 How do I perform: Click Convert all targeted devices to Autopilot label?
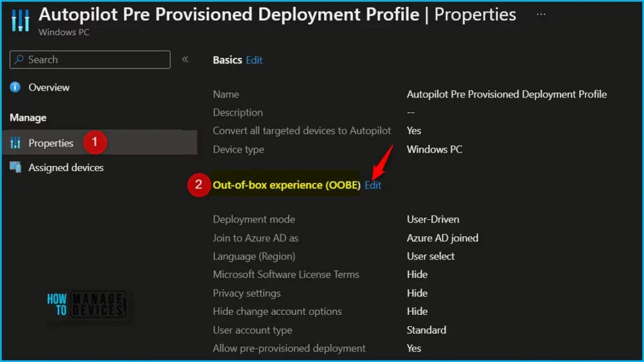click(302, 131)
